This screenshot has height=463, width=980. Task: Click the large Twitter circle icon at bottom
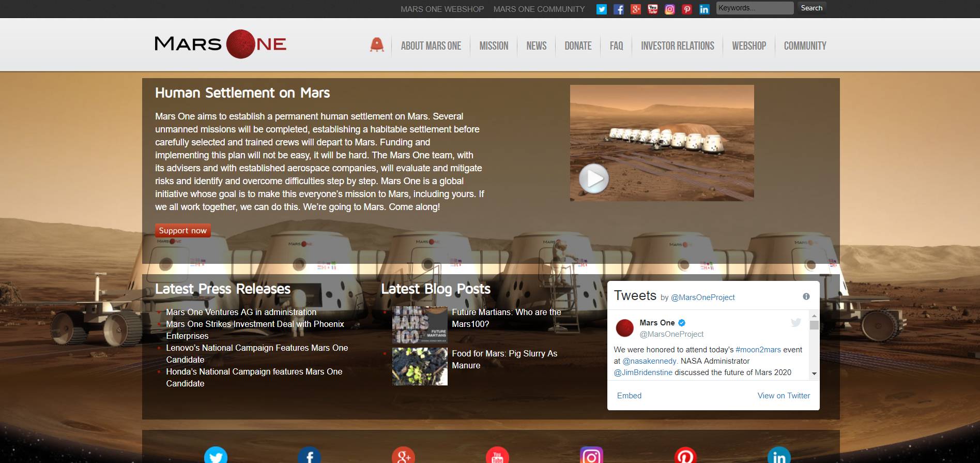click(216, 455)
